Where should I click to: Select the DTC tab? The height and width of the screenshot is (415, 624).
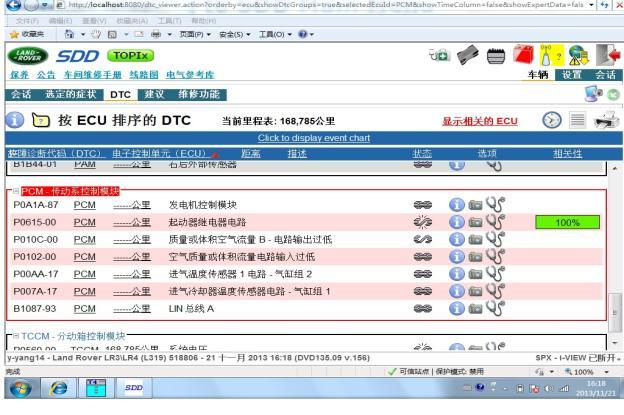point(120,95)
